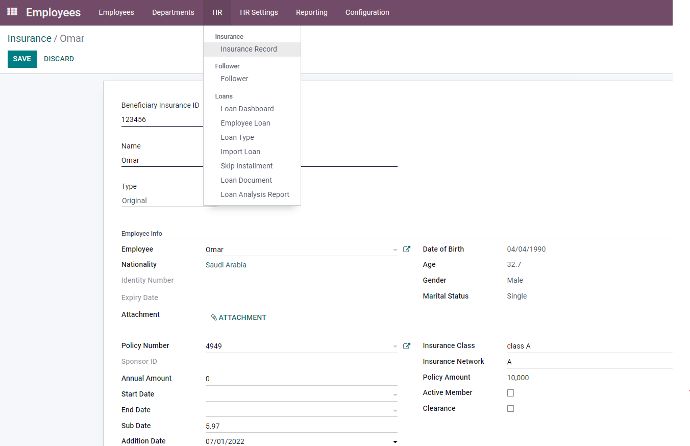This screenshot has height=446, width=690.
Task: Select Insurance Record from HR menu
Action: tap(249, 49)
